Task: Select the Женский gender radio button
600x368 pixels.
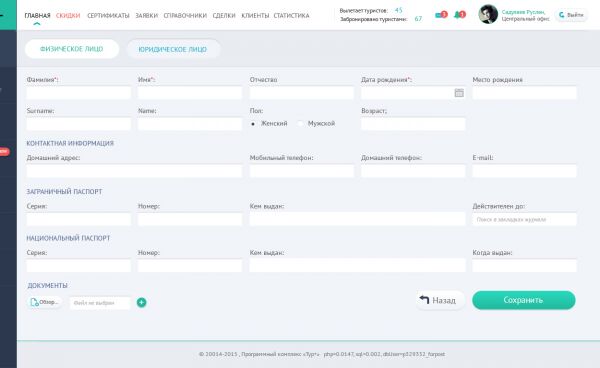Action: pos(253,124)
